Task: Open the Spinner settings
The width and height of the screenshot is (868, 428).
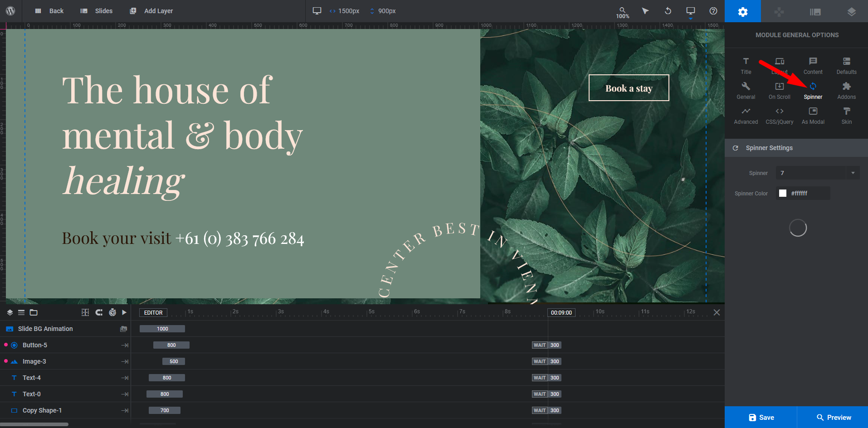Action: (x=813, y=91)
